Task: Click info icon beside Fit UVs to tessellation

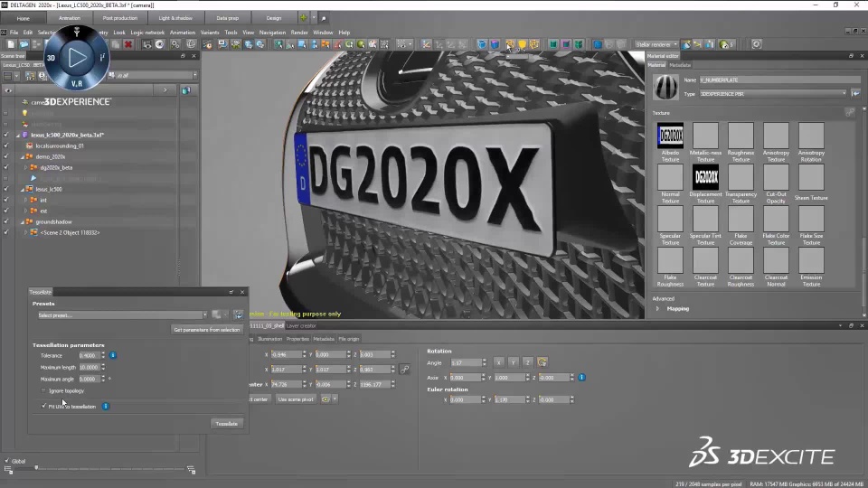Action: point(105,406)
